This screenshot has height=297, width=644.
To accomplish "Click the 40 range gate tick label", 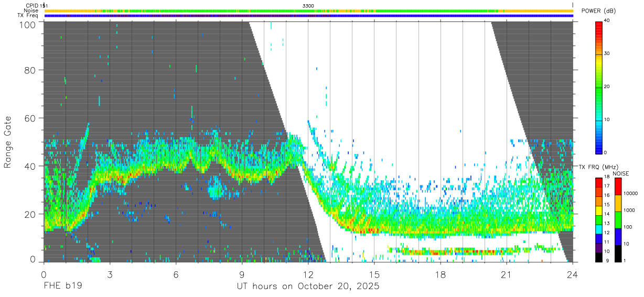I will click(x=31, y=166).
